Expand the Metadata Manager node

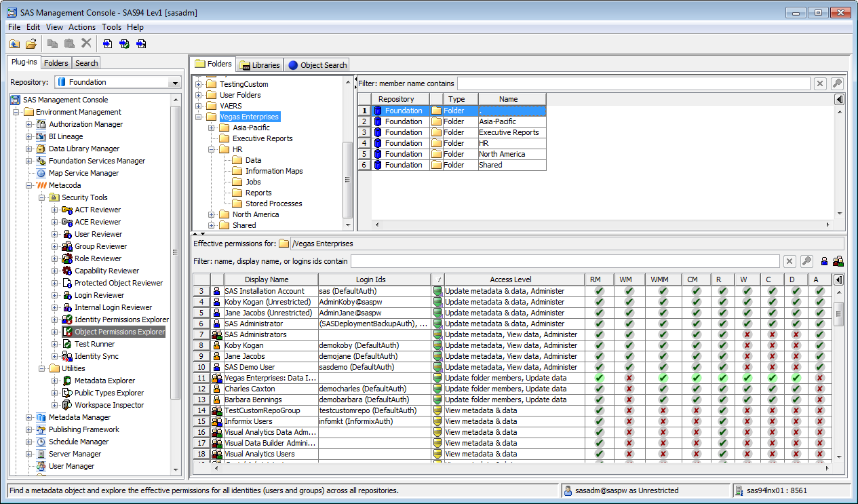pos(29,417)
